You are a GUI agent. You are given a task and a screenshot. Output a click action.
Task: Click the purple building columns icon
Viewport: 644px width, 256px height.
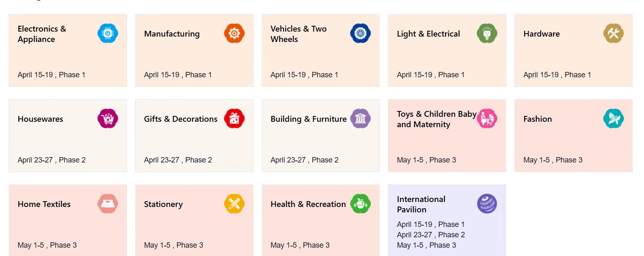[x=361, y=119]
